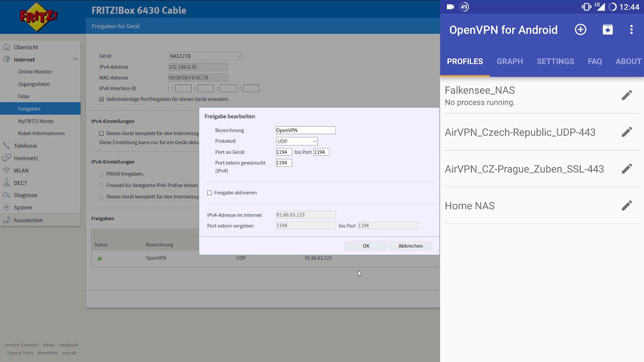
Task: Click the Newsletter footer link
Action: point(48,353)
